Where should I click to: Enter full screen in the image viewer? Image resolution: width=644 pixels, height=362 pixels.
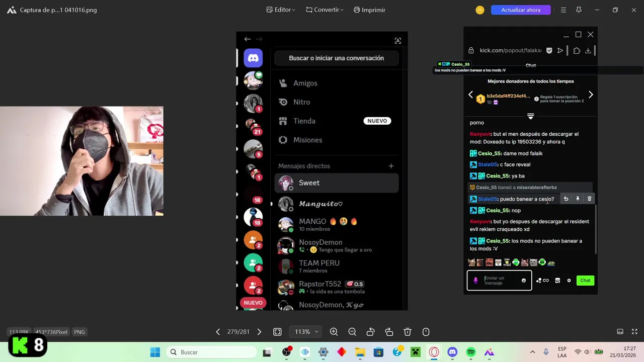coord(634,332)
